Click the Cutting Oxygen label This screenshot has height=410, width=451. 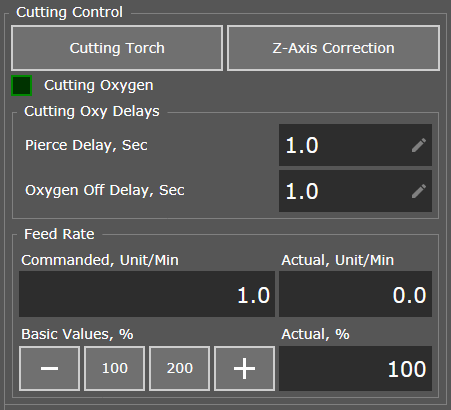click(x=99, y=85)
